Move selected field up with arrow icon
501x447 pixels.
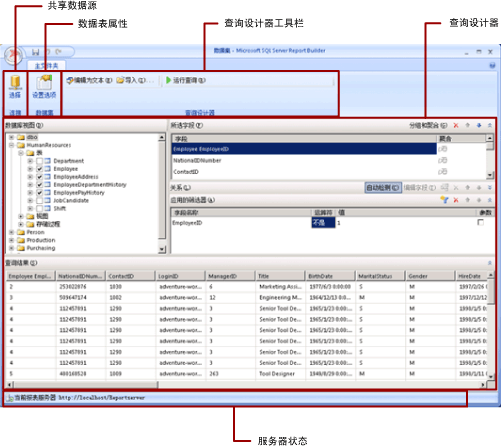coord(467,126)
